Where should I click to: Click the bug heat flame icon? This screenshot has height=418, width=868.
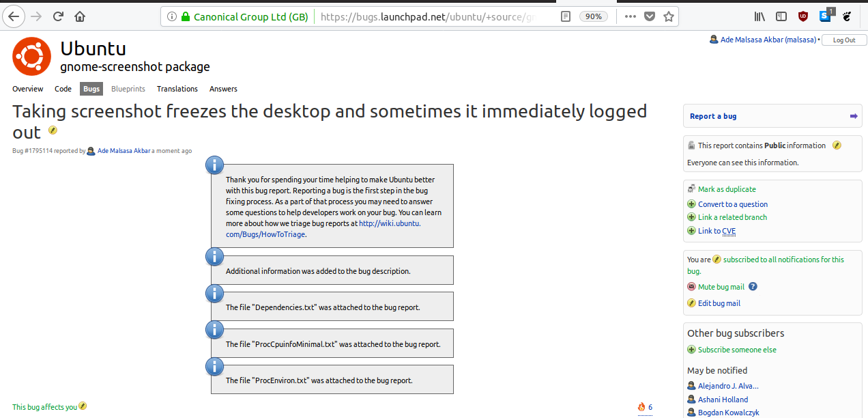point(641,407)
